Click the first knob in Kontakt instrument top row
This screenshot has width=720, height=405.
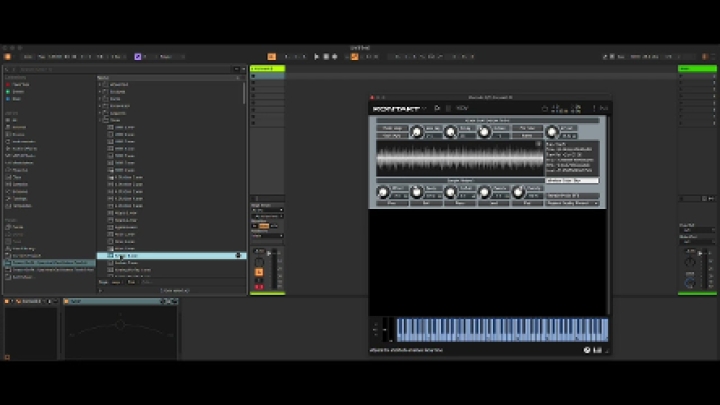pos(416,132)
